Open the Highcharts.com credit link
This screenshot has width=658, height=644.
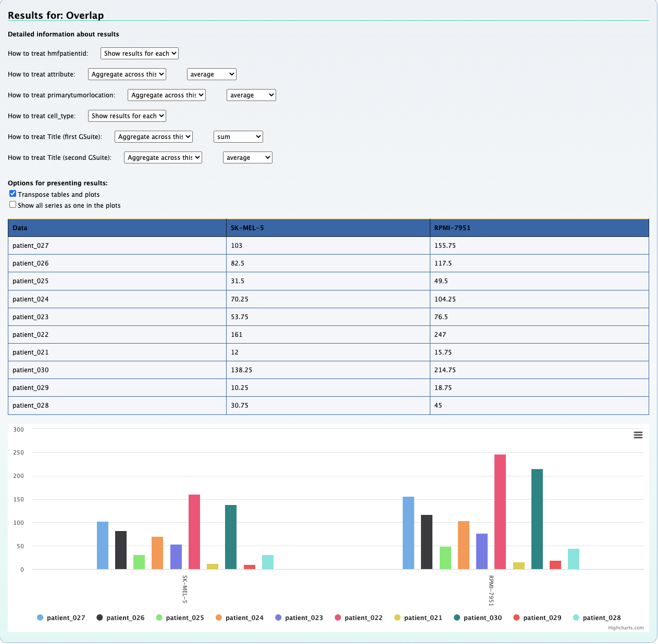tap(625, 628)
